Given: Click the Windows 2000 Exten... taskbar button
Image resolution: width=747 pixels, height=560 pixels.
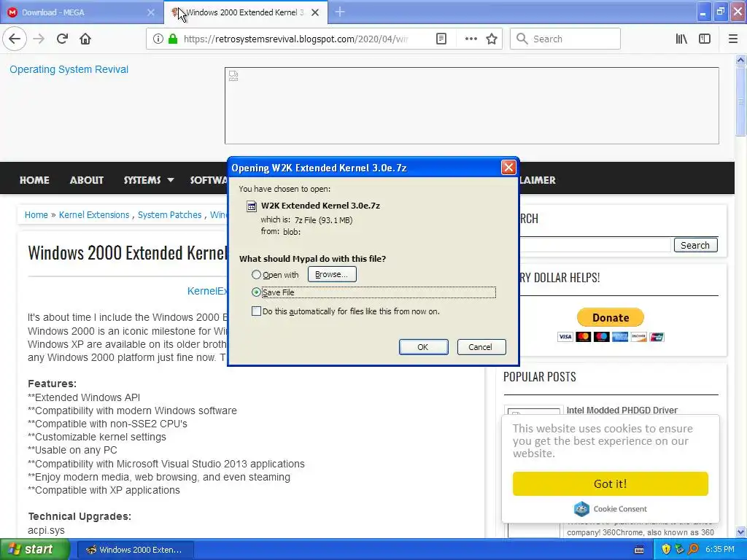Looking at the screenshot, I should click(135, 550).
